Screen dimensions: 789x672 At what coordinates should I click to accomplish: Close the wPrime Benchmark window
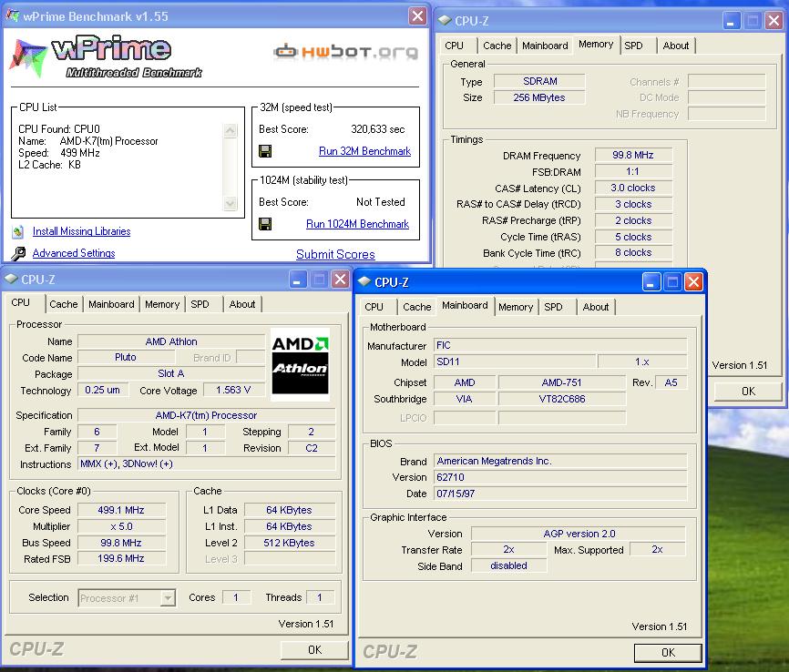click(x=417, y=16)
